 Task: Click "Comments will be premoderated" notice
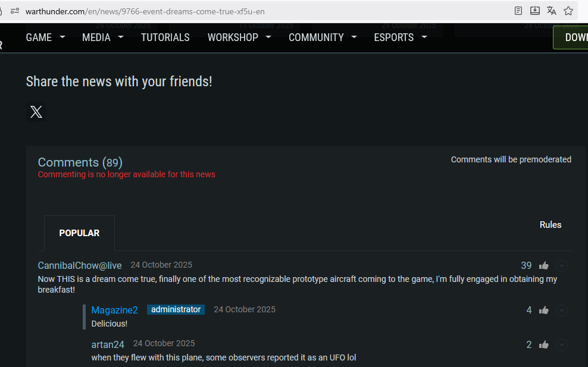(x=511, y=159)
